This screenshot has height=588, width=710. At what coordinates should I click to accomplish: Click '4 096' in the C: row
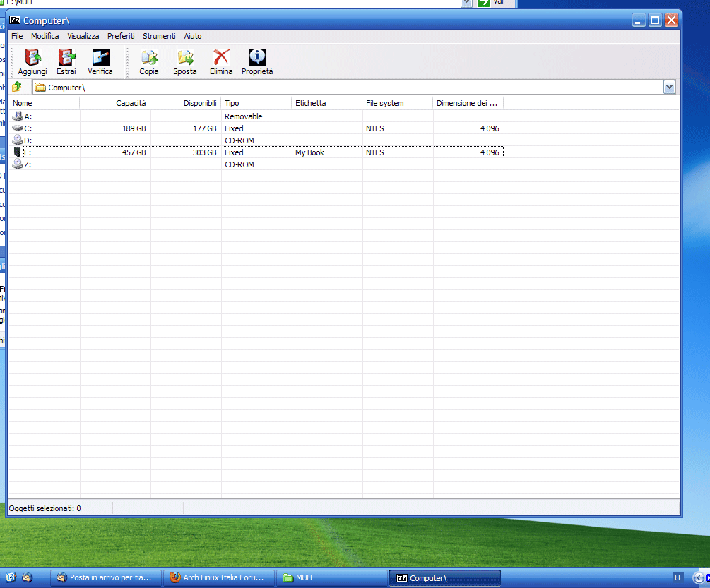[x=490, y=128]
